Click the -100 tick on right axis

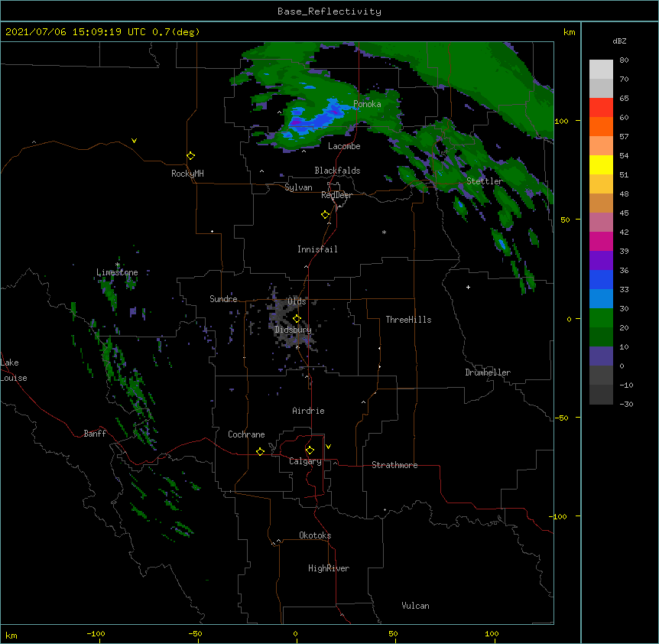[x=559, y=516]
